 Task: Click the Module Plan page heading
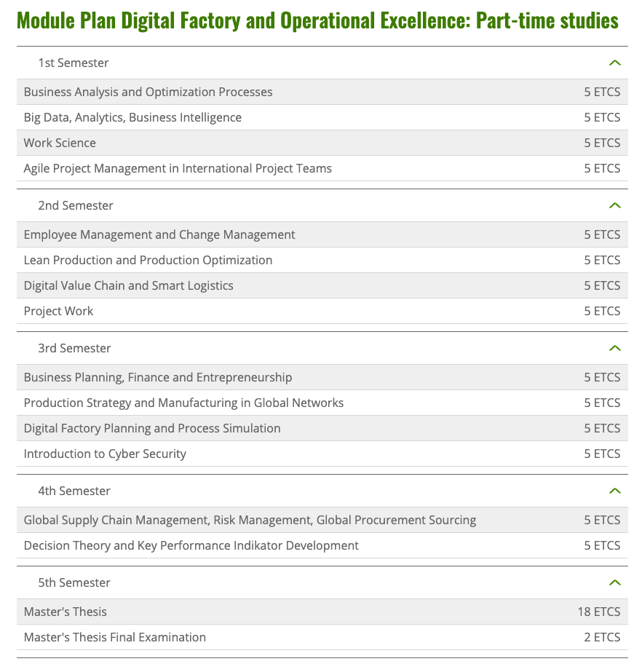[x=317, y=20]
